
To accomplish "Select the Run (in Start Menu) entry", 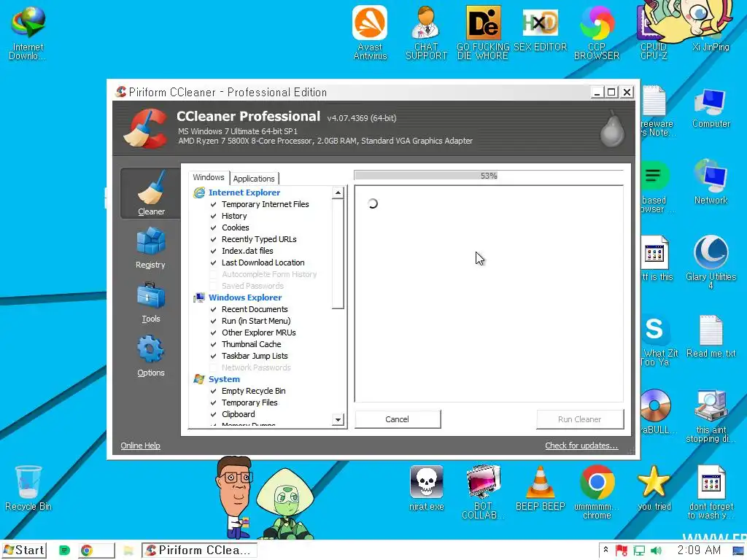I will [x=256, y=322].
